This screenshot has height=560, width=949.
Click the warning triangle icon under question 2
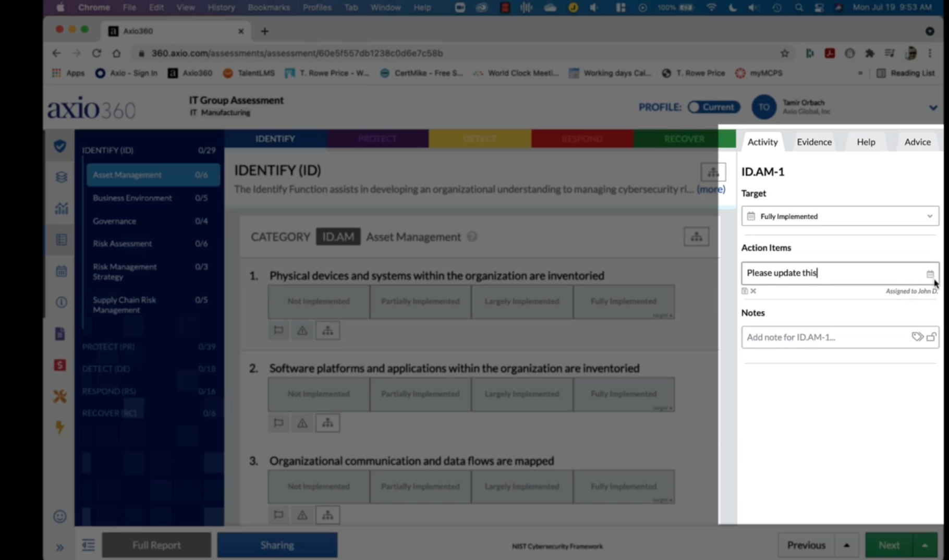302,423
